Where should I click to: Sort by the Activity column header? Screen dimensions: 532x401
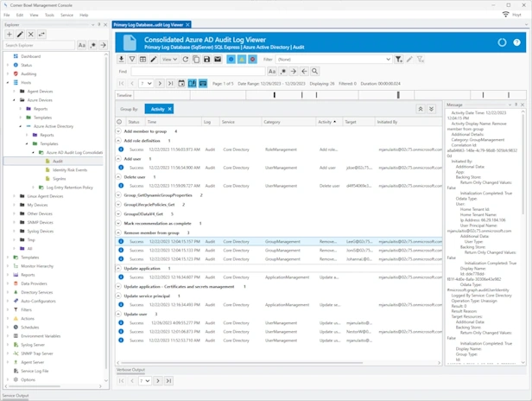point(329,122)
